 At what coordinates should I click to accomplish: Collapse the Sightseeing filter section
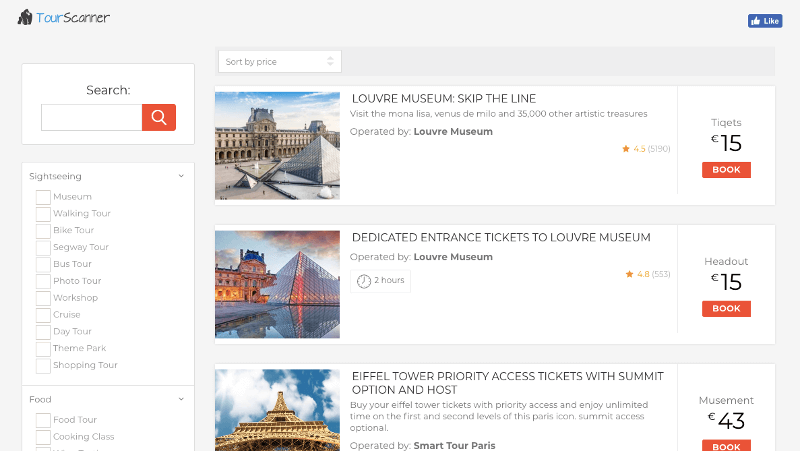(x=181, y=176)
